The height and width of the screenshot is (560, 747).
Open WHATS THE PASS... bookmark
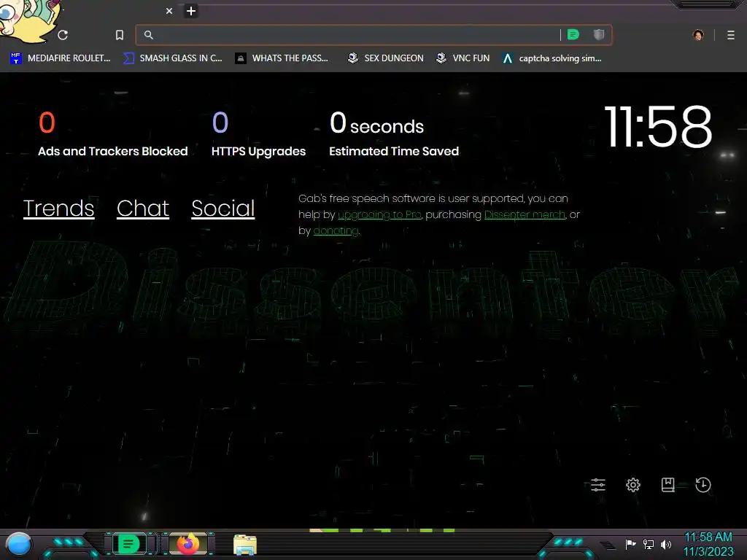click(282, 58)
